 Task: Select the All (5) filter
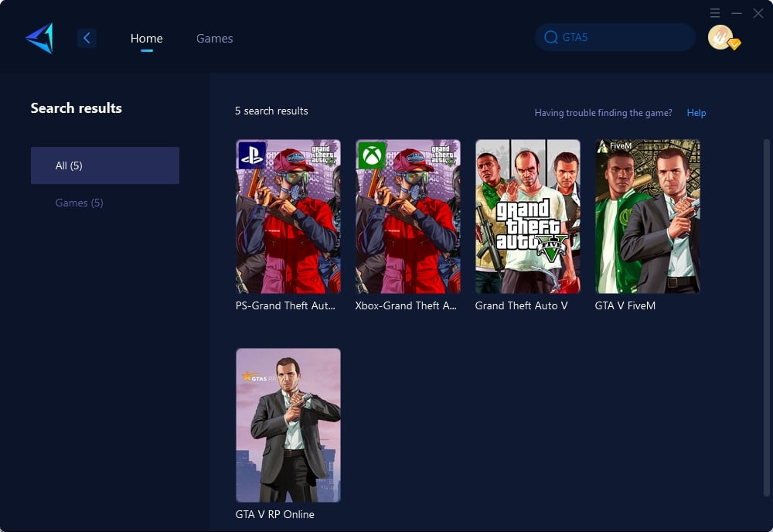(105, 165)
